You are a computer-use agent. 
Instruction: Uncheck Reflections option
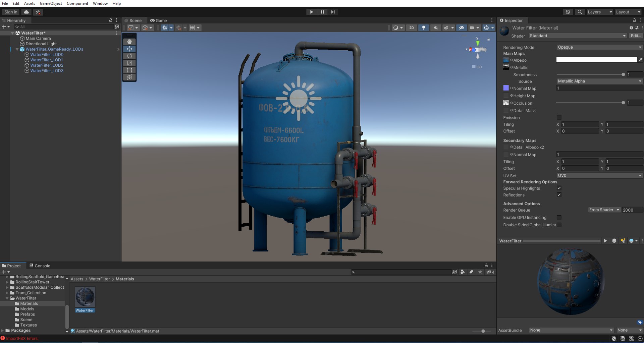click(559, 195)
